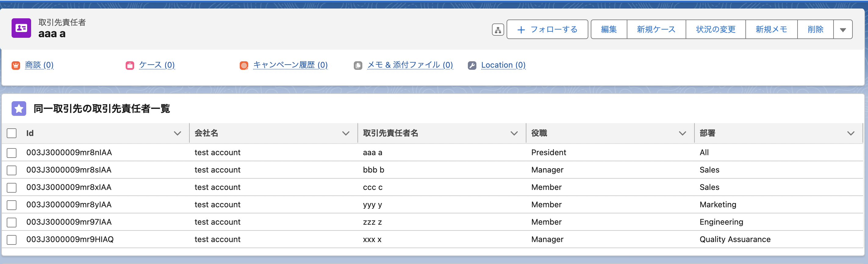Click the pink briefcase icon for ケース
Viewport: 868px width, 264px height.
pyautogui.click(x=130, y=65)
